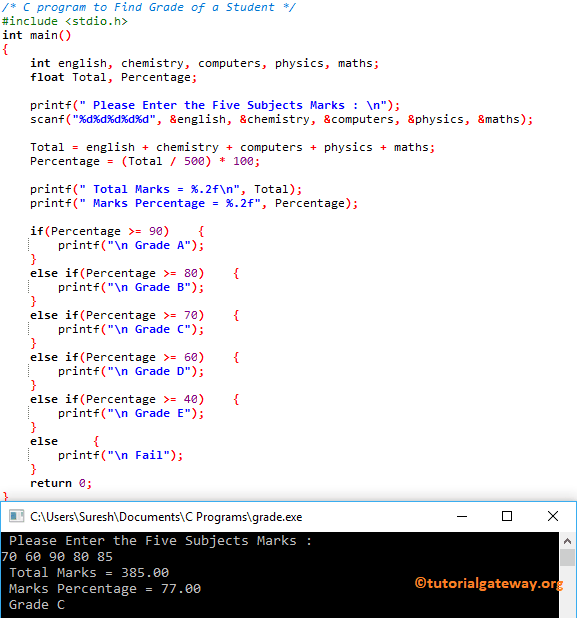Click console output 'Marks Percentage = 77.00'
Viewport: 577px width, 618px height.
tap(105, 589)
